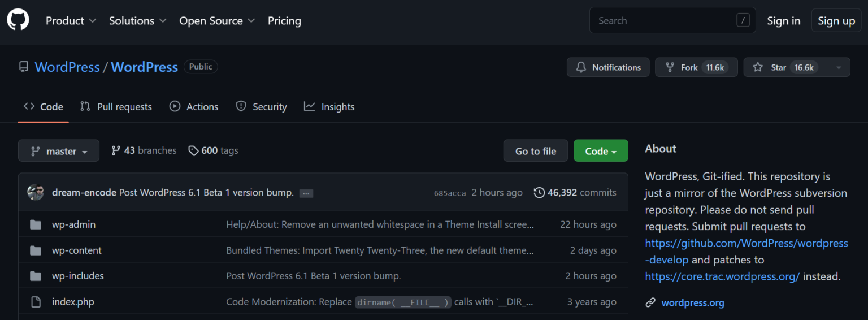The height and width of the screenshot is (320, 868).
Task: Click the bell icon in Notifications
Action: [581, 67]
